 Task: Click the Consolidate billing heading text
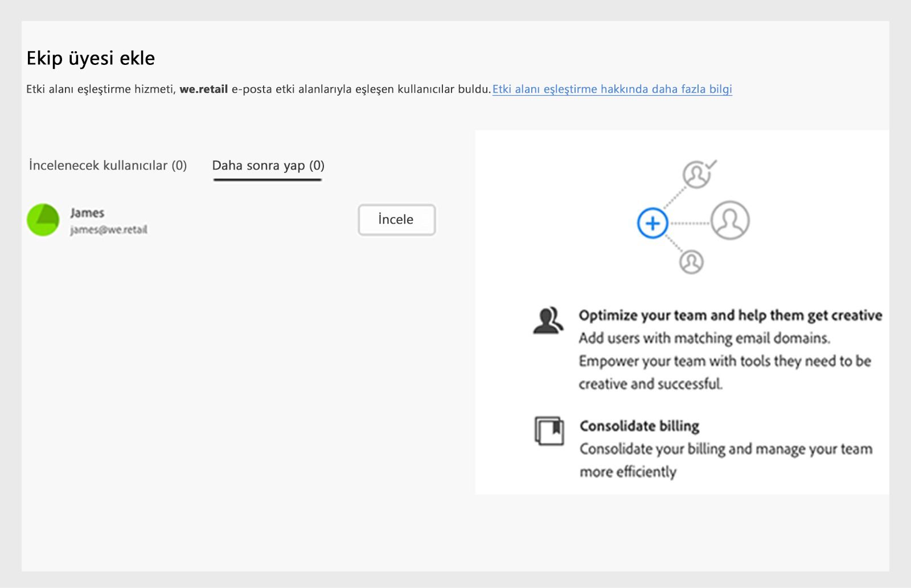pos(639,426)
